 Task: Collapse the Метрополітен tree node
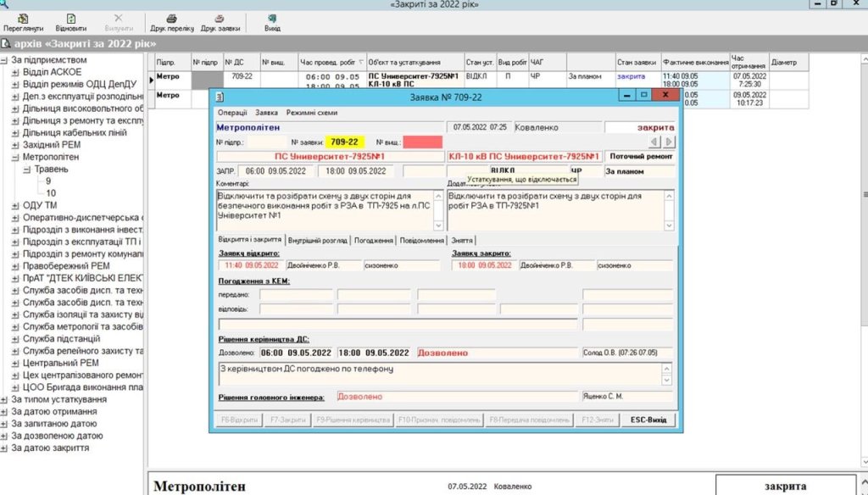pyautogui.click(x=15, y=157)
